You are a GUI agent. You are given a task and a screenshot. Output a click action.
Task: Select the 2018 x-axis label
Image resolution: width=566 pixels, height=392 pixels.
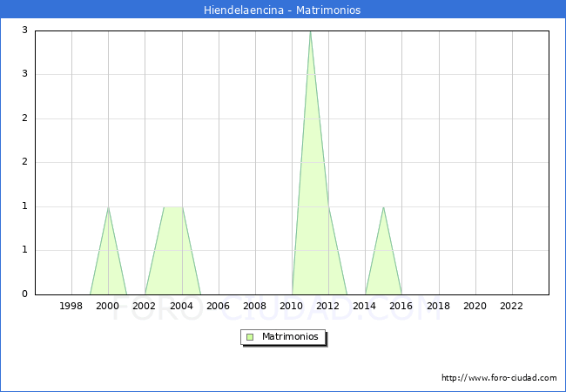coord(438,306)
